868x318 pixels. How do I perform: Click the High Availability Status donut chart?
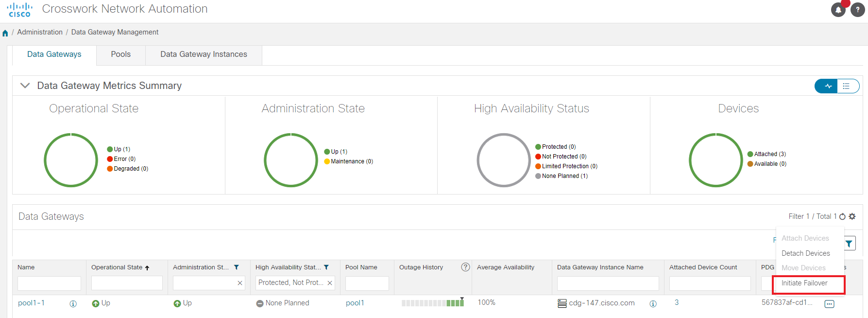(x=504, y=160)
